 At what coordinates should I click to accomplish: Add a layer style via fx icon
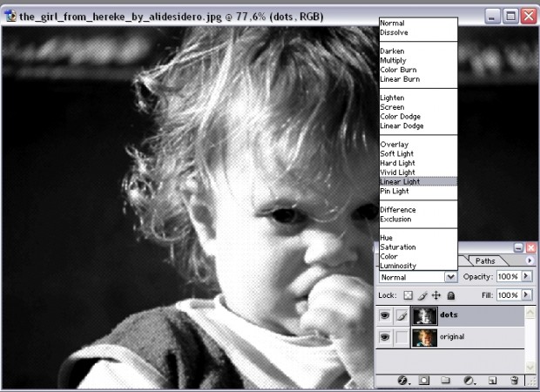pos(403,381)
